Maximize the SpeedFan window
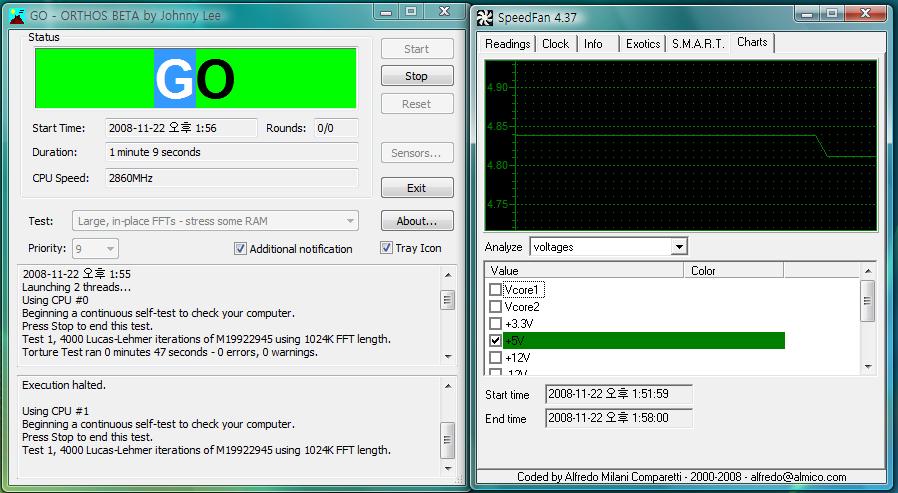The height and width of the screenshot is (493, 898). 832,13
